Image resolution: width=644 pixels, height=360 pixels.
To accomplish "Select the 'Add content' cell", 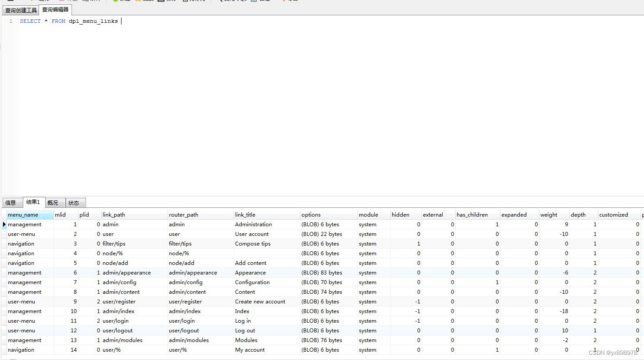I will (267, 263).
